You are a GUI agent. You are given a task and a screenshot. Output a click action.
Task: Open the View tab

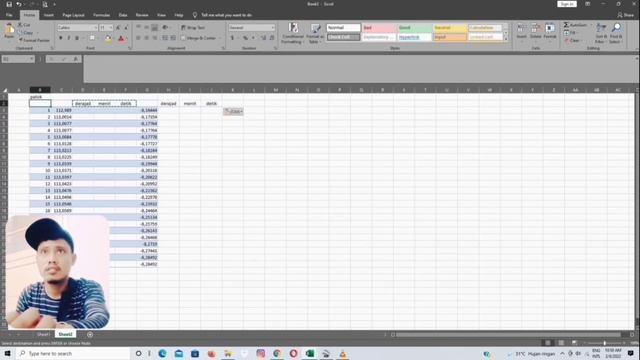point(161,15)
